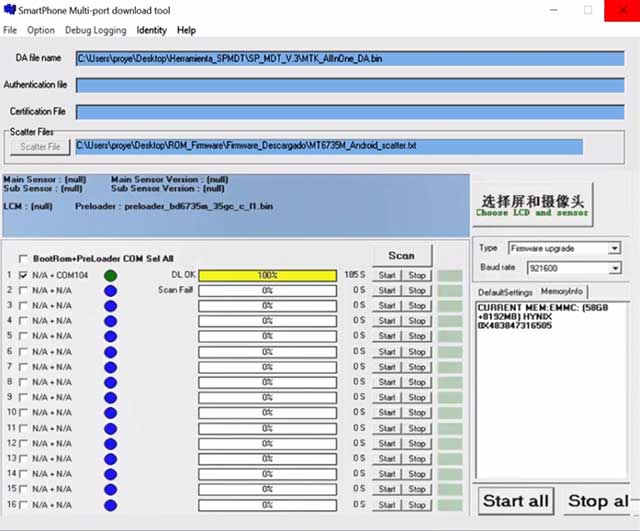Enable the port 16 checkbox
The height and width of the screenshot is (531, 640).
point(23,505)
